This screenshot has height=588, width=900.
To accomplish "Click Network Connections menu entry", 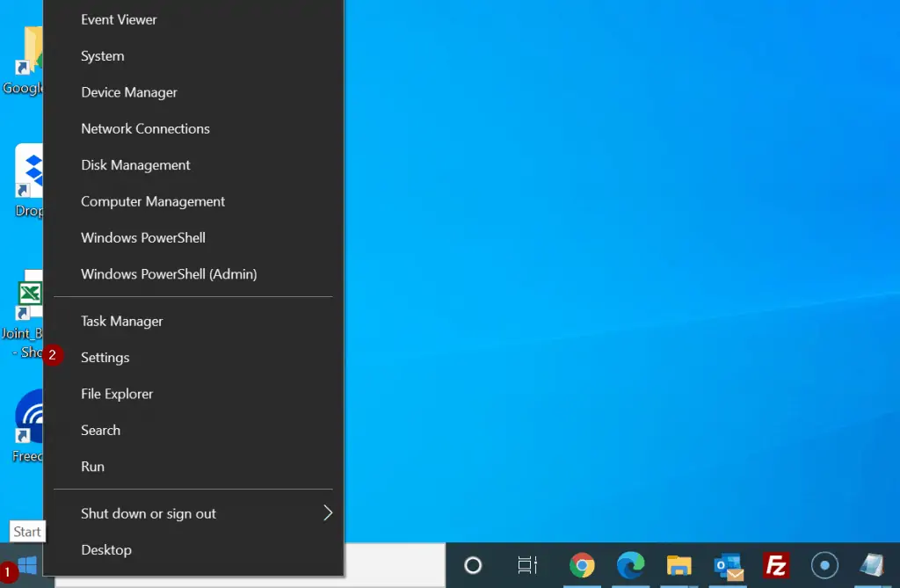I will click(145, 129).
